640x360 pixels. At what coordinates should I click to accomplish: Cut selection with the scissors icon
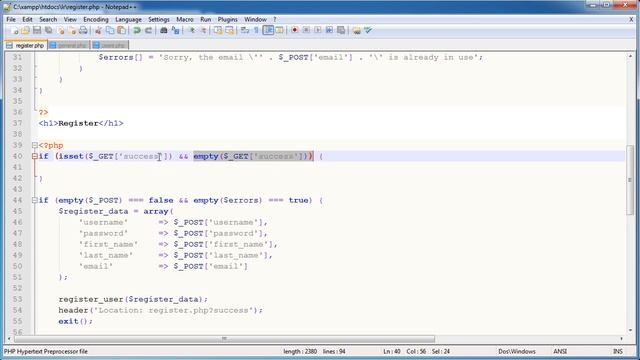[x=98, y=31]
